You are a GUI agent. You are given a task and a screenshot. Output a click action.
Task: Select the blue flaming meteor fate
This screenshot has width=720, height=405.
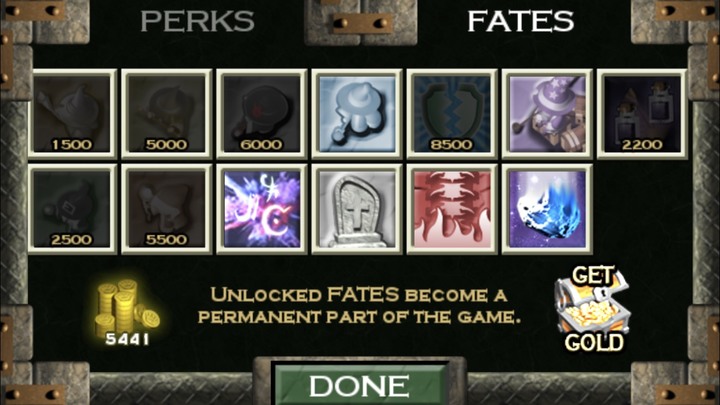tap(547, 209)
